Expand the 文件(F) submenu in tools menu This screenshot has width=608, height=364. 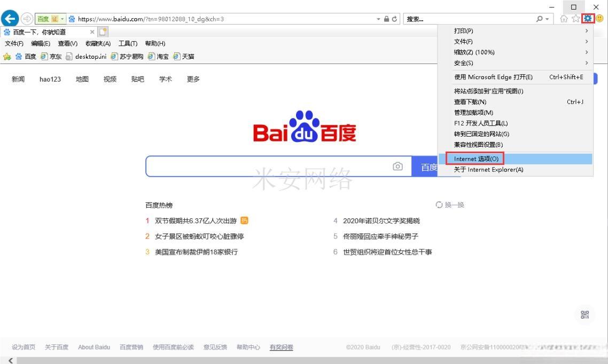pos(516,42)
